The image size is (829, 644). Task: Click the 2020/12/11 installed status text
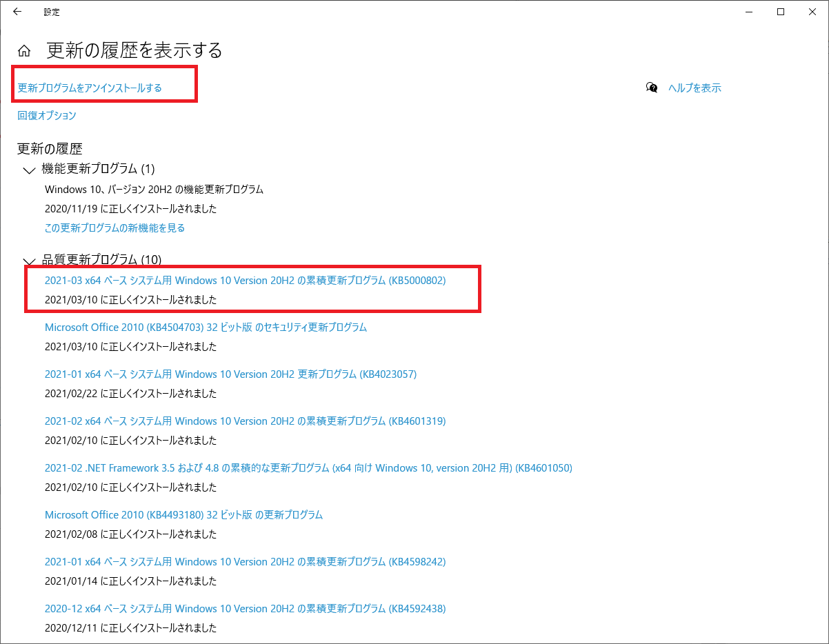130,627
